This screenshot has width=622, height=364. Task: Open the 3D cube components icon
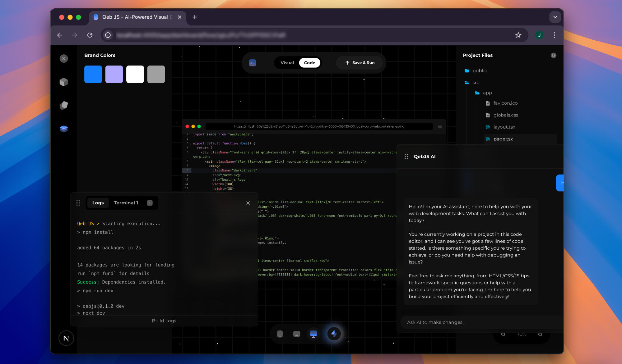point(64,82)
